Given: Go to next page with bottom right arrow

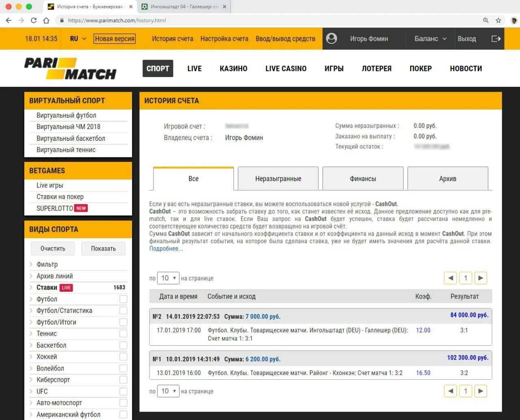Looking at the screenshot, I should (481, 391).
